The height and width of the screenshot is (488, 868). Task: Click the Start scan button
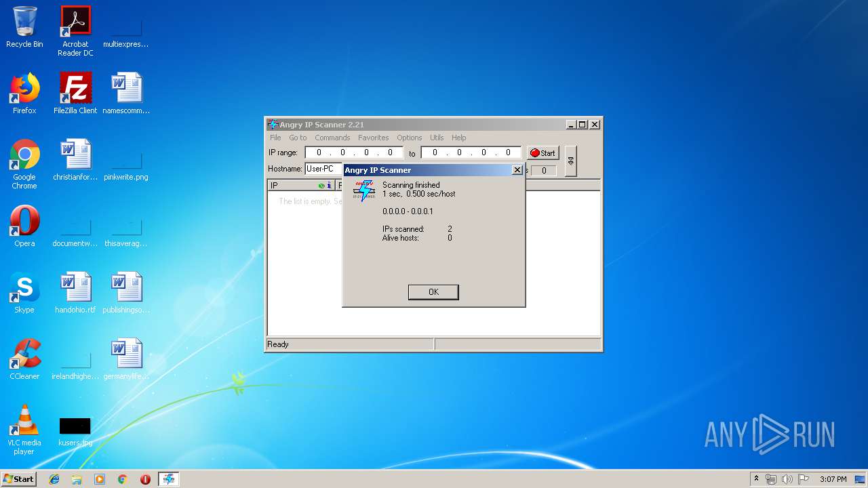click(543, 153)
